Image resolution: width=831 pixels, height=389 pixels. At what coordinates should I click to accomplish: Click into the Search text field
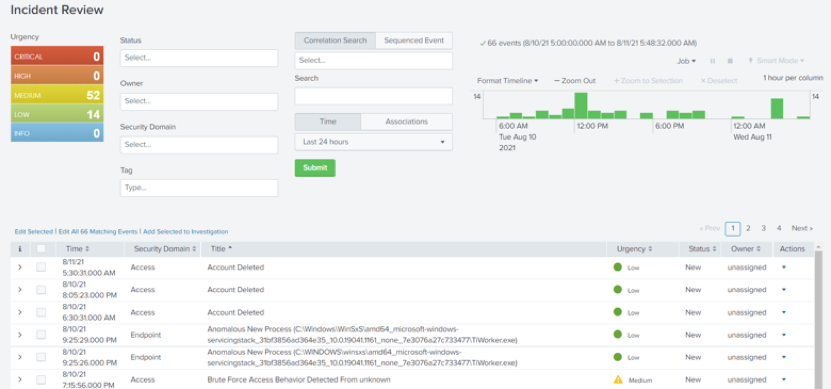tap(374, 96)
